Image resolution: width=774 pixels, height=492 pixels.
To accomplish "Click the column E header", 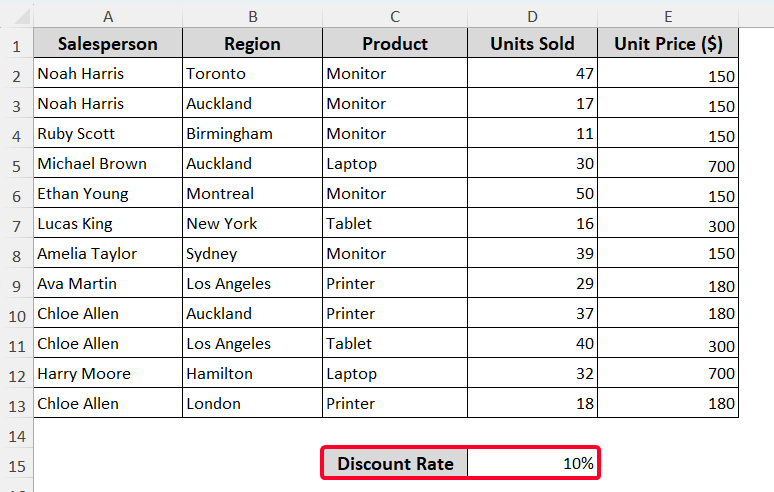I will [x=668, y=15].
